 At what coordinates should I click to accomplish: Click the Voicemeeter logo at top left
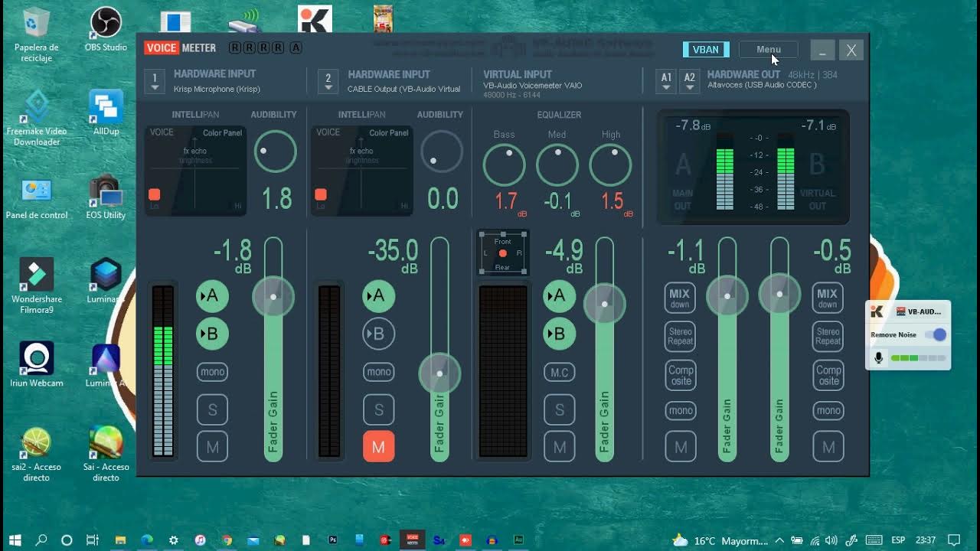[x=181, y=47]
